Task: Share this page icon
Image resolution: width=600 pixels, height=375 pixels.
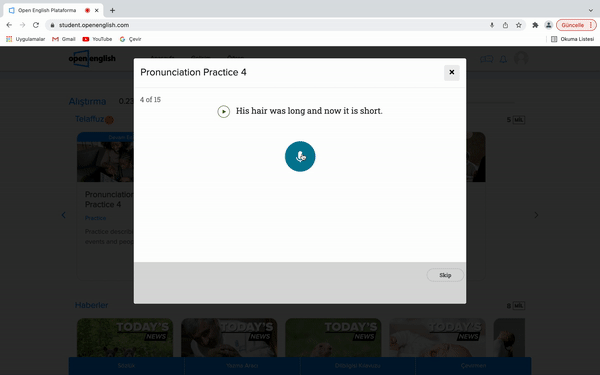Action: pyautogui.click(x=505, y=25)
